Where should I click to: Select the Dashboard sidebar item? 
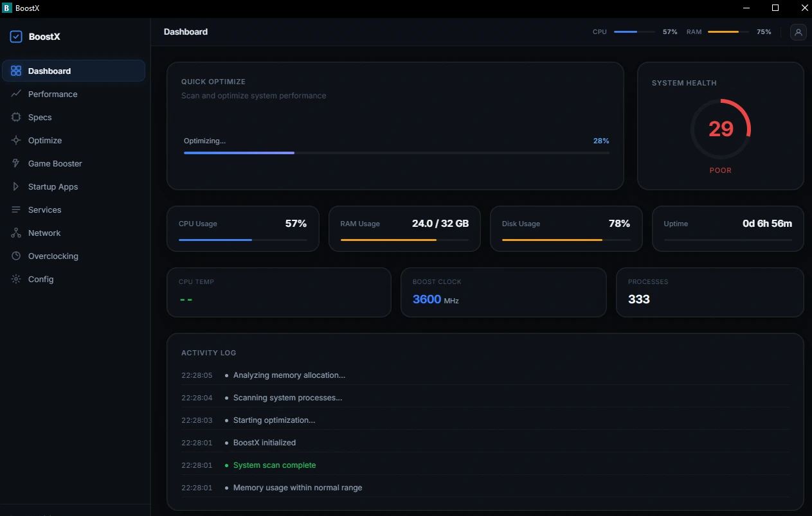73,71
